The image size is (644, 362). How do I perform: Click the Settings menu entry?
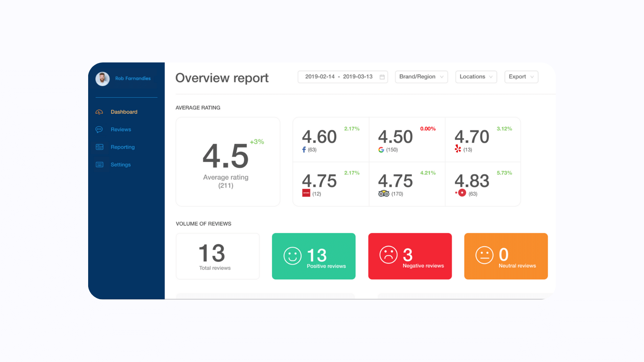click(x=120, y=164)
